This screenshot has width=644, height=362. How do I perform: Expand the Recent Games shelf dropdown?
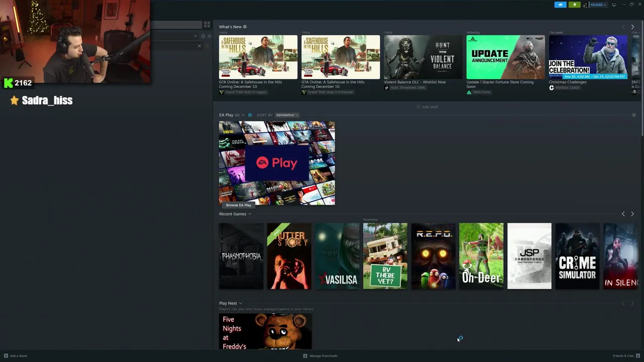(x=250, y=214)
